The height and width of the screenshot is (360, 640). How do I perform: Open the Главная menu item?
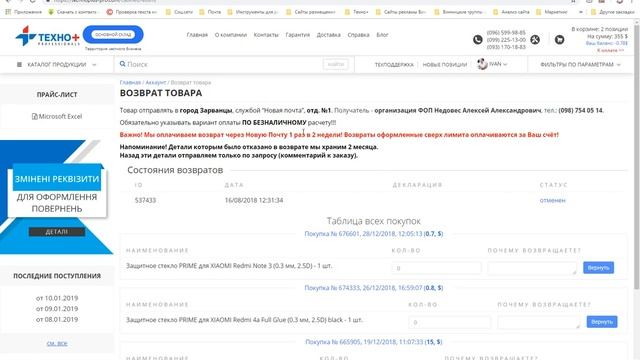pos(197,35)
